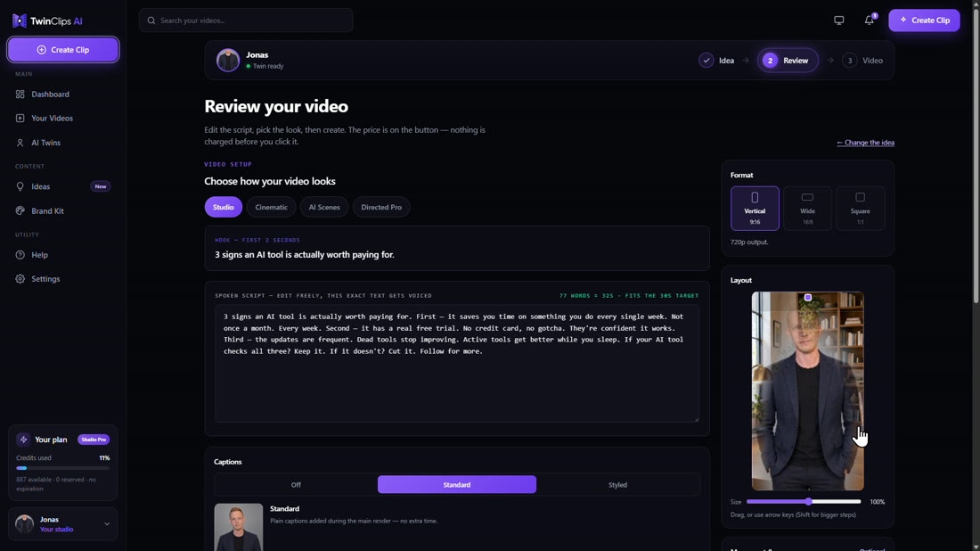The width and height of the screenshot is (980, 551).
Task: Choose Square 1:1 format
Action: pyautogui.click(x=860, y=209)
